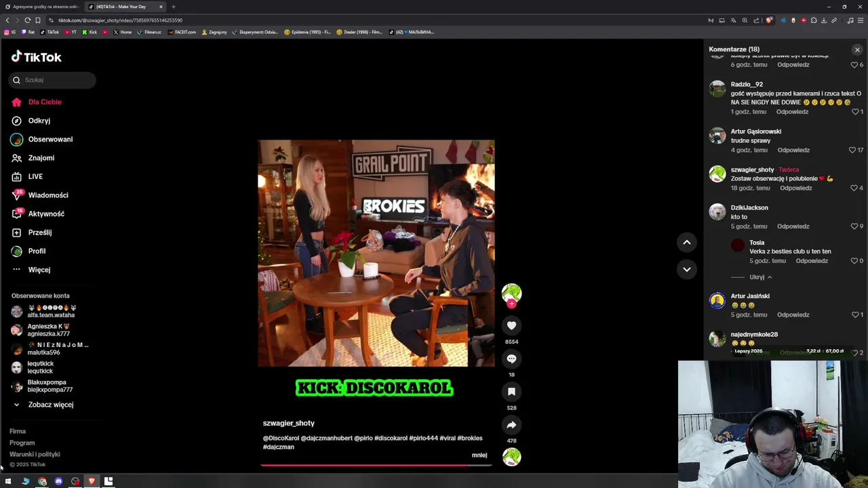This screenshot has height=488, width=868.
Task: Open Artur Jasiński's profile avatar
Action: [717, 301]
